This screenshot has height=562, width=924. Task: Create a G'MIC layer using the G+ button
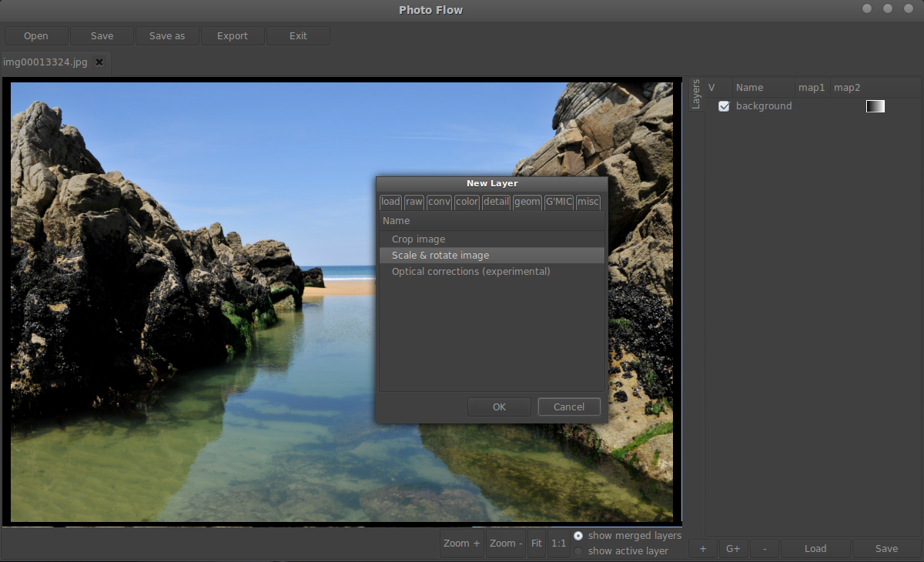click(732, 548)
